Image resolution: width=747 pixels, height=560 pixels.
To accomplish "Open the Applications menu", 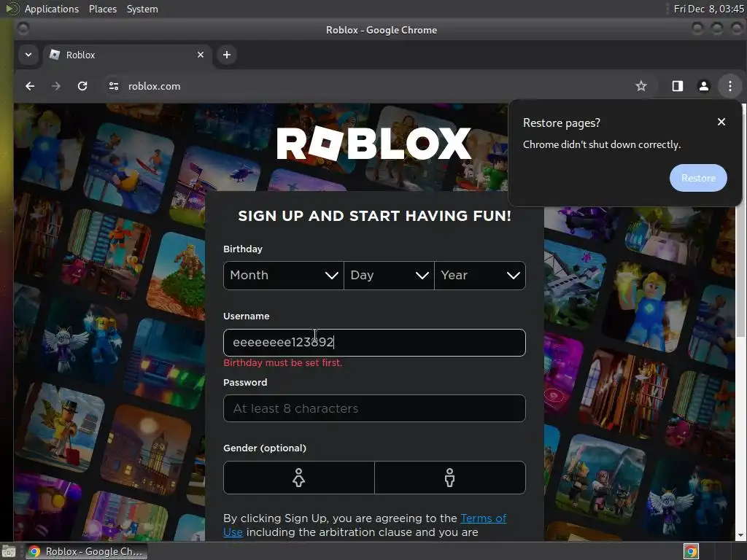I will tap(52, 9).
